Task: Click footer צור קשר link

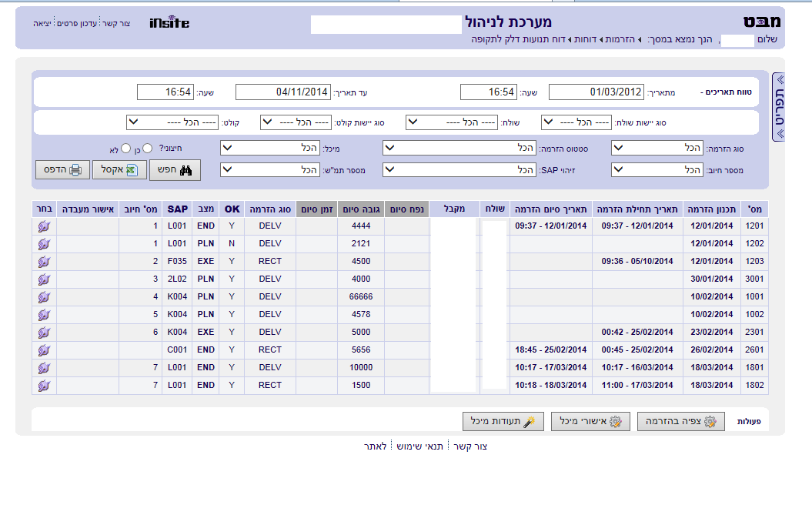Action: [470, 446]
